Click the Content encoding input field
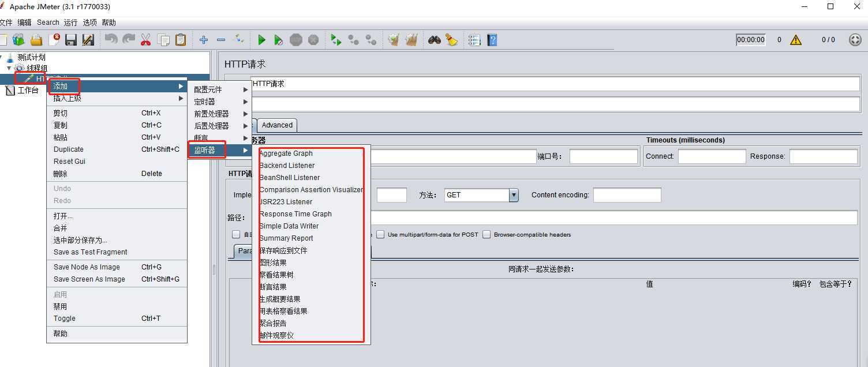The image size is (868, 367). 627,195
